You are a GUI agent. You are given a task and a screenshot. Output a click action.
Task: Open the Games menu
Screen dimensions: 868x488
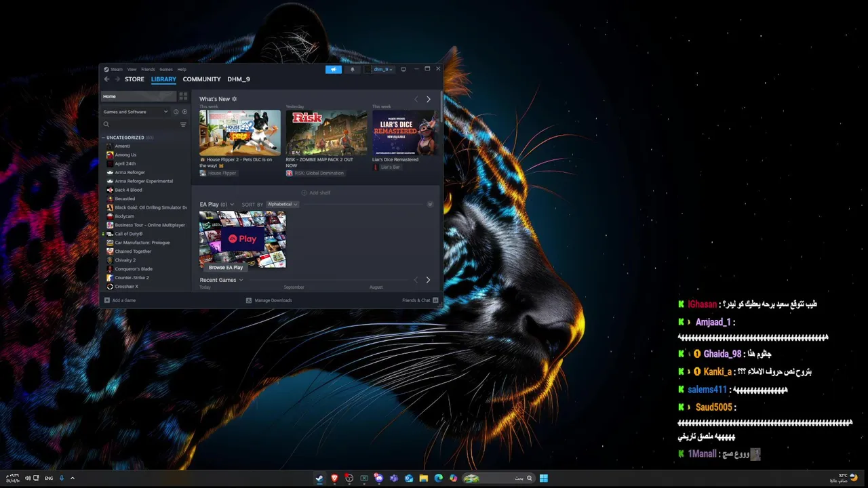click(x=165, y=69)
